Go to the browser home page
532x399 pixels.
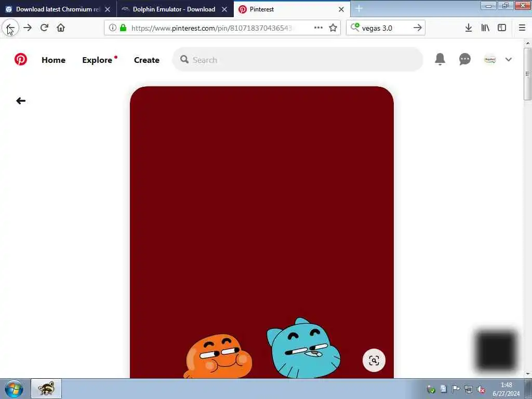[x=61, y=28]
